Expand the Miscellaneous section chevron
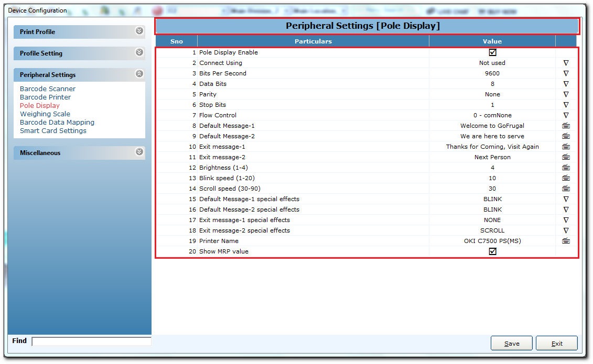The width and height of the screenshot is (593, 364). [x=139, y=152]
